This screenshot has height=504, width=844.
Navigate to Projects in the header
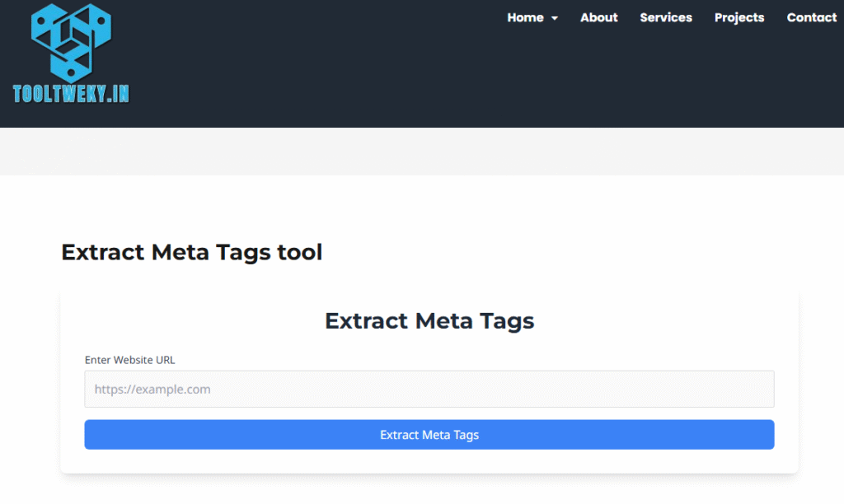coord(739,17)
